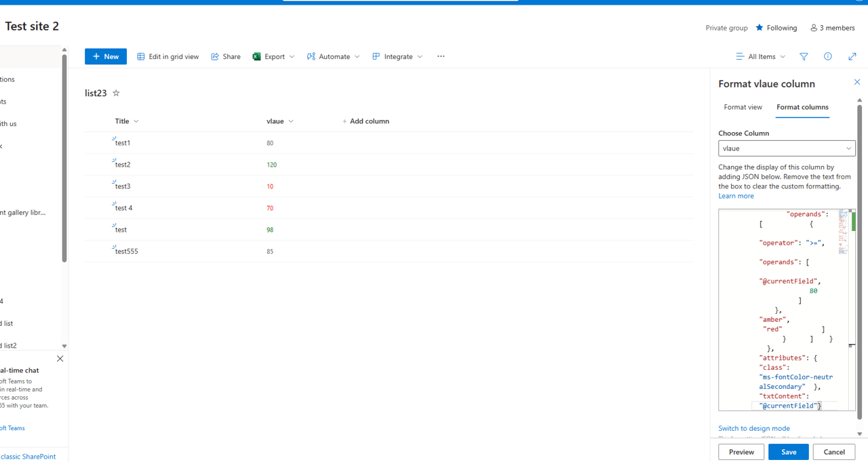
Task: Open the Automate dropdown menu
Action: 333,56
